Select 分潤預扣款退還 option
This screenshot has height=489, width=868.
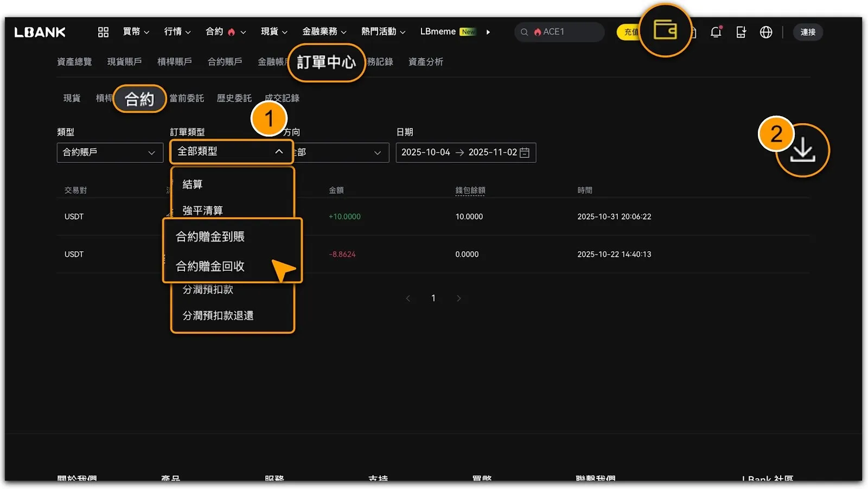click(x=218, y=315)
